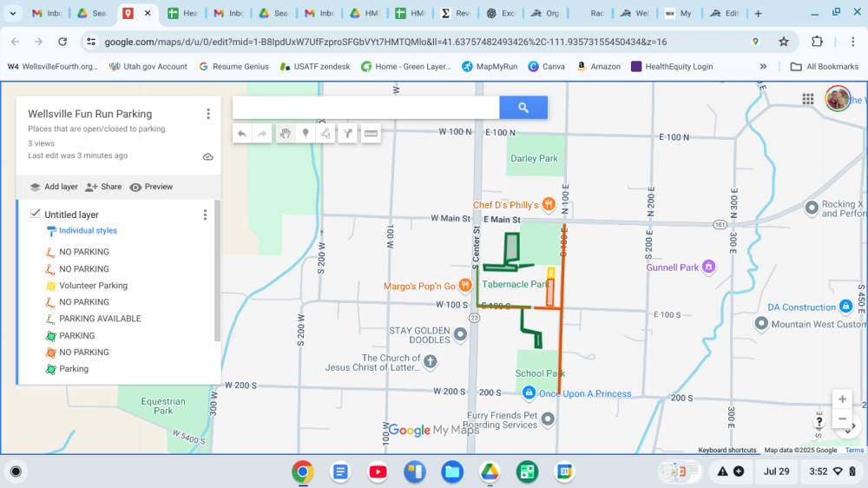Click the Chef D's Philly's restaurant marker
The height and width of the screenshot is (488, 868).
click(x=548, y=204)
